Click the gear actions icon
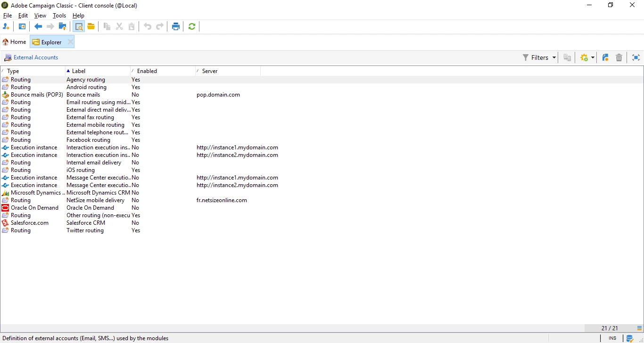The height and width of the screenshot is (343, 644). pos(584,57)
